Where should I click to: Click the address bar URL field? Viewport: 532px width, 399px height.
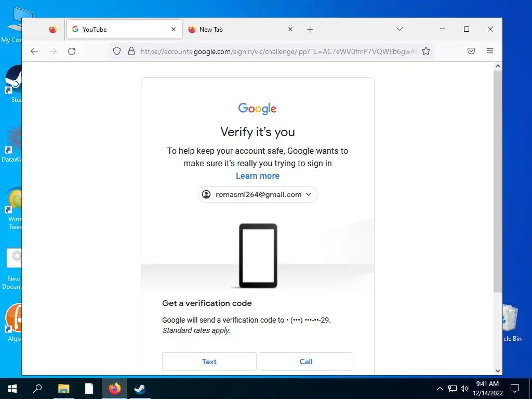(278, 51)
